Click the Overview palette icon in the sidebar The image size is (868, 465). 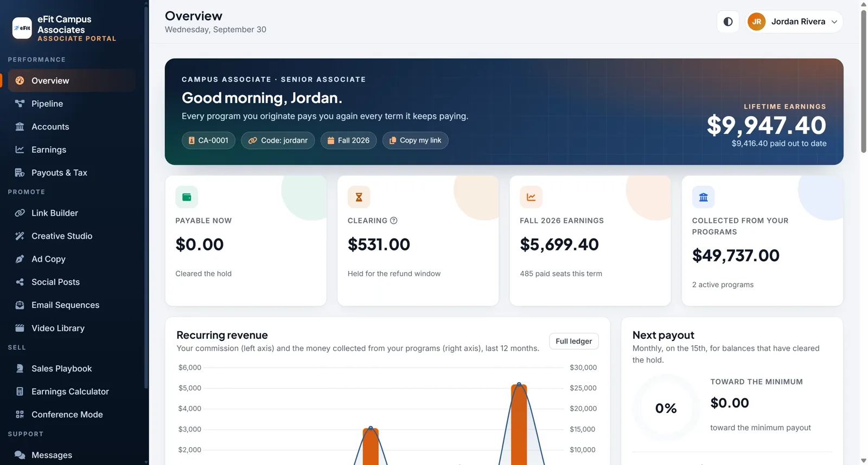(x=20, y=81)
